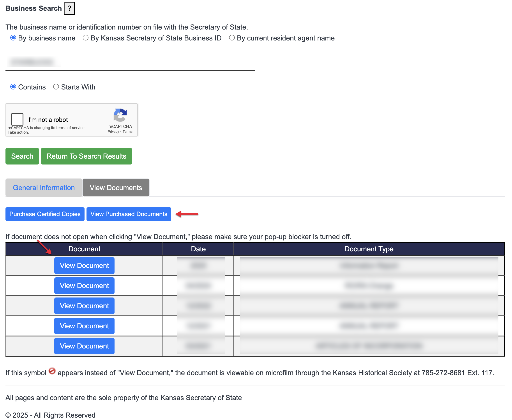
Task: Check the I'm not a robot checkbox
Action: pyautogui.click(x=17, y=119)
